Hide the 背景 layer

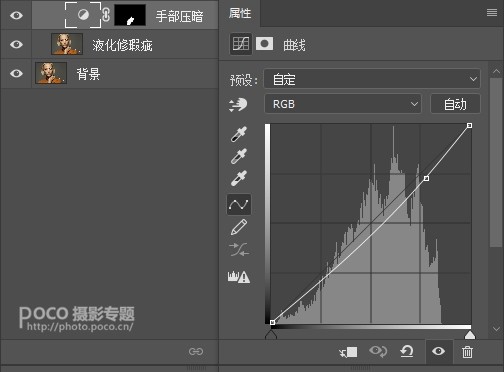[16, 73]
